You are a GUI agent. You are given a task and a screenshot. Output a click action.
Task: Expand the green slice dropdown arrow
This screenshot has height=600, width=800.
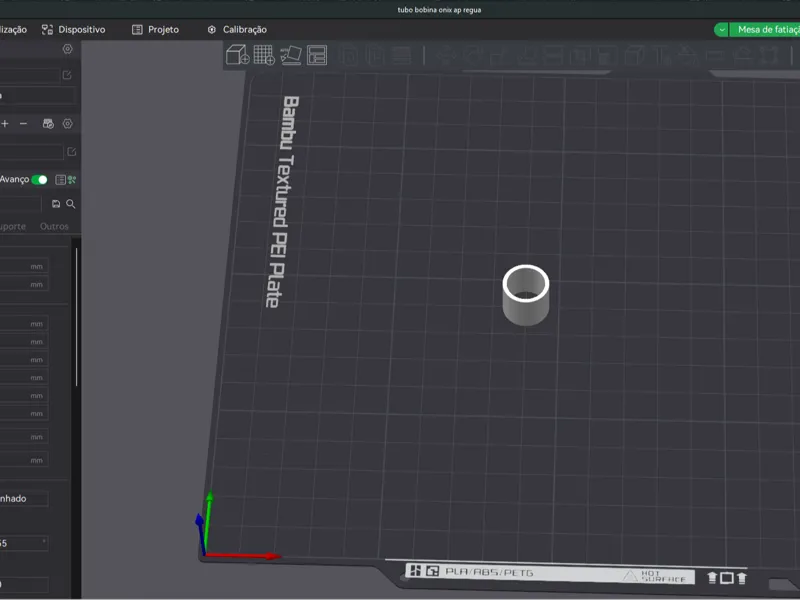(x=721, y=30)
